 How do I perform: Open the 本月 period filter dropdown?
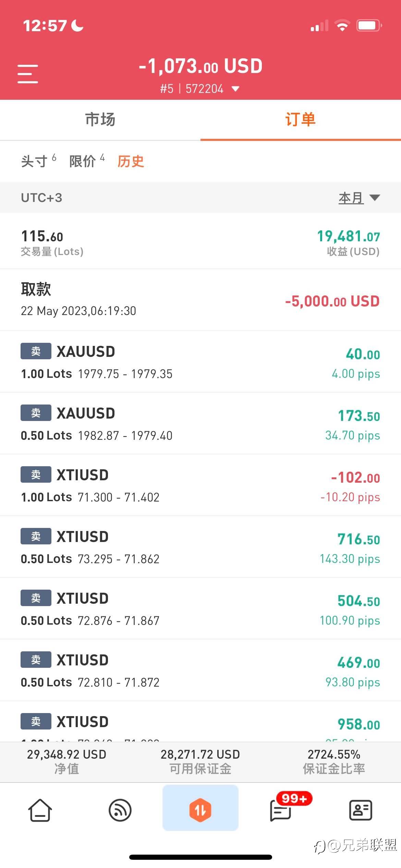pyautogui.click(x=359, y=198)
